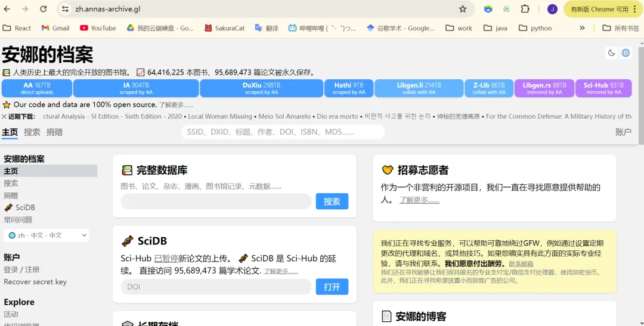Open the SakuraCat bookmark
The height and width of the screenshot is (326, 644).
coord(224,28)
